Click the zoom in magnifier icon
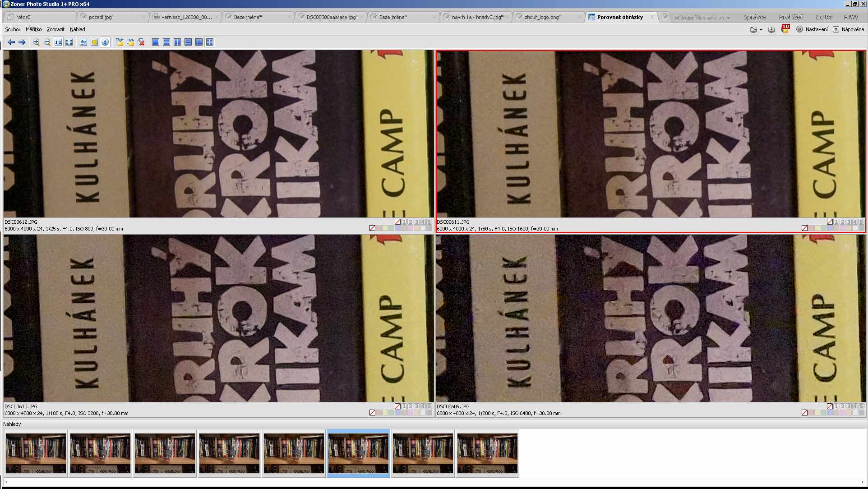This screenshot has height=489, width=868. [x=37, y=42]
